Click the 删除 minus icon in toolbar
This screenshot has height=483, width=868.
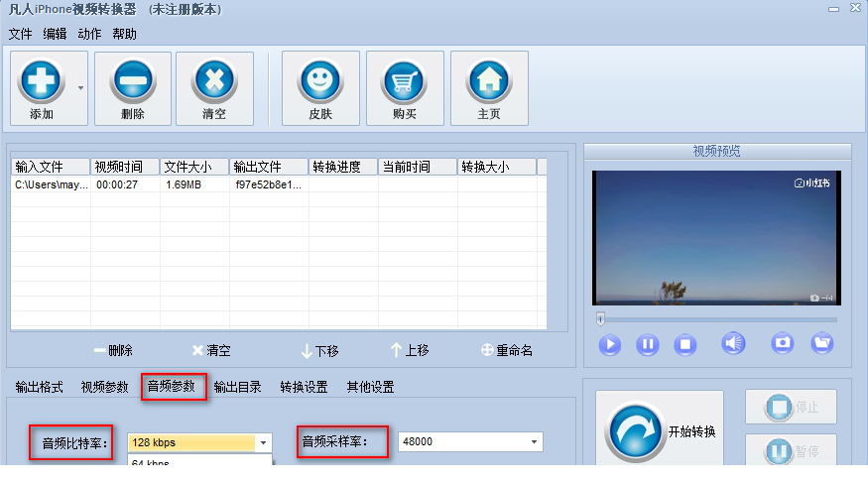click(x=132, y=80)
